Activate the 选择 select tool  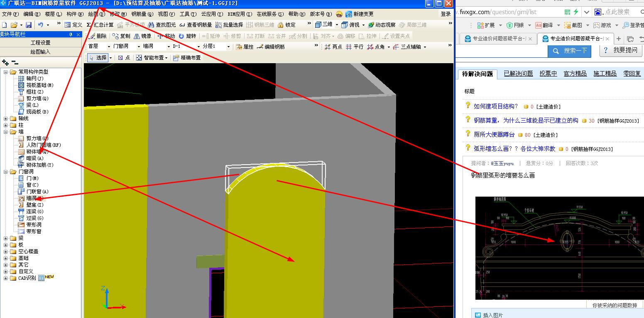(x=98, y=58)
